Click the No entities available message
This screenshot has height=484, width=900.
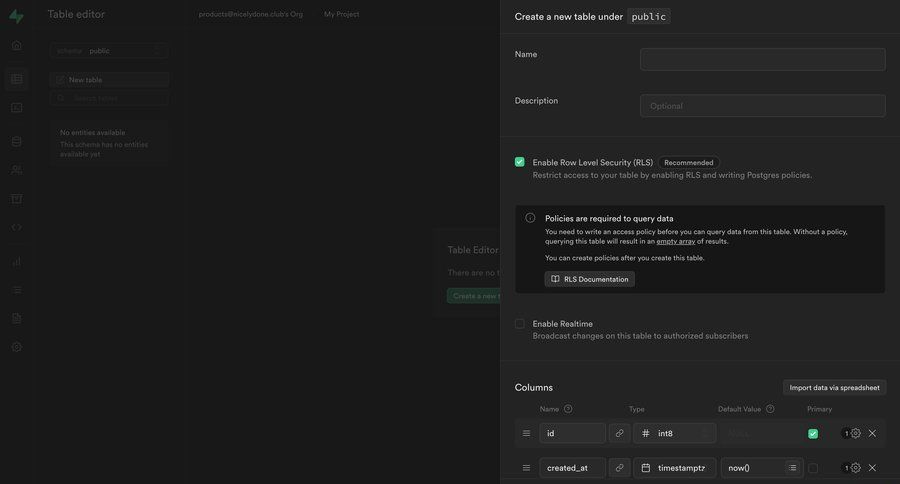point(92,133)
